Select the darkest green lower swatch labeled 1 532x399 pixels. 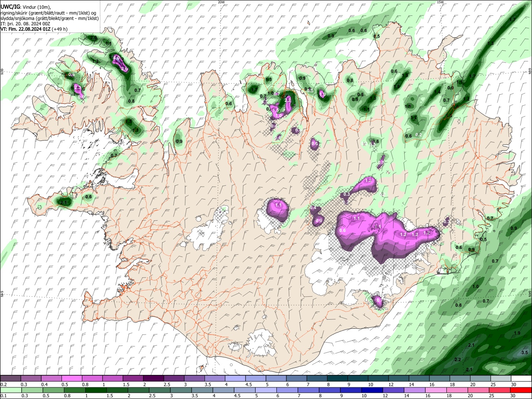tap(96, 390)
